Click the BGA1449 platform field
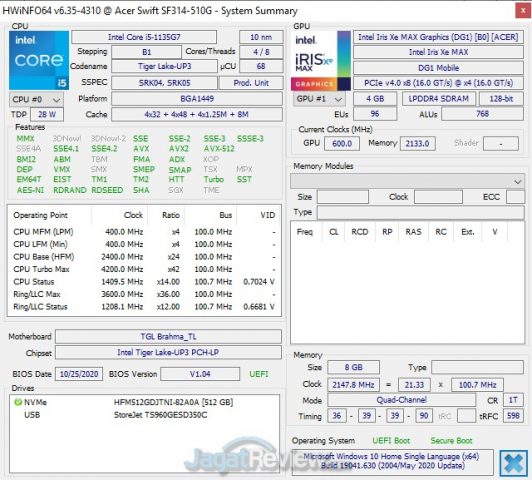The height and width of the screenshot is (480, 532). click(x=197, y=99)
